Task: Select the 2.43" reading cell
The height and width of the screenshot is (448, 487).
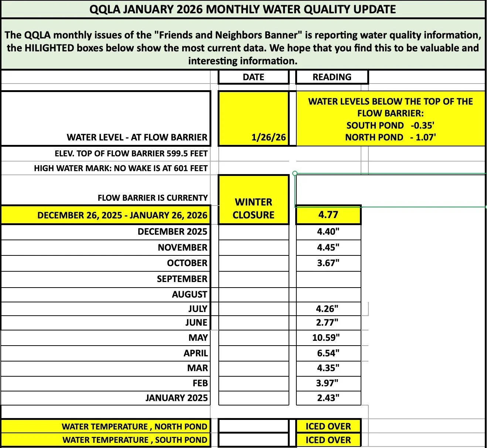Action: pyautogui.click(x=328, y=398)
